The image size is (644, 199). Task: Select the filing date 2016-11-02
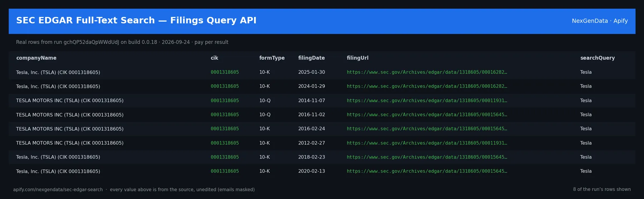312,115
